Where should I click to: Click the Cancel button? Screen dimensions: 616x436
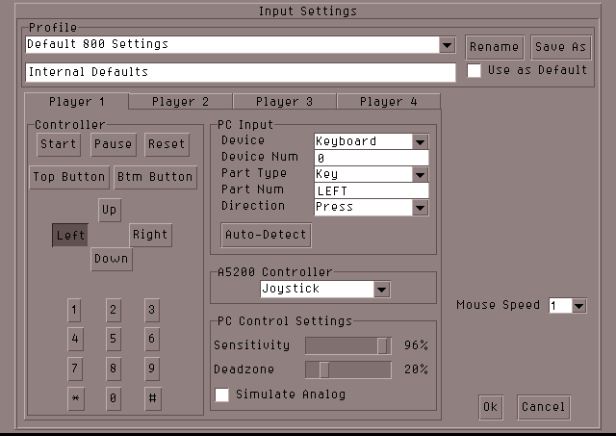click(544, 407)
